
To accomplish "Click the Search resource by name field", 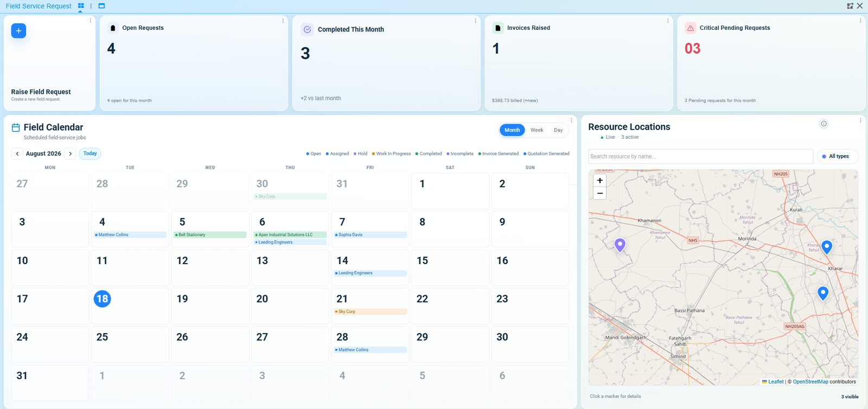I will [x=700, y=156].
